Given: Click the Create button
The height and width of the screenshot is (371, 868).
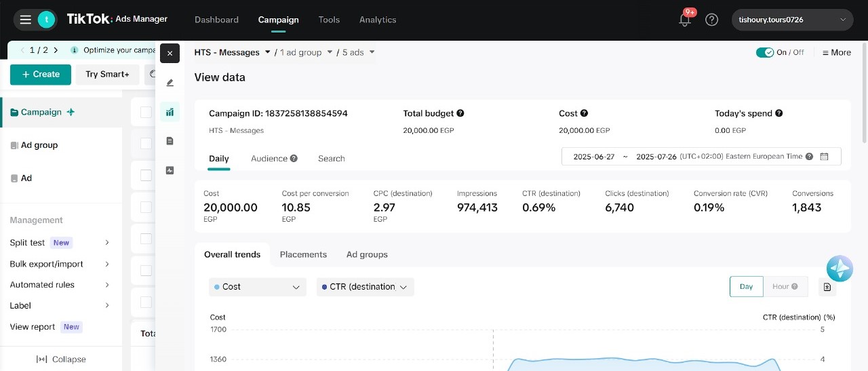Looking at the screenshot, I should tap(41, 75).
